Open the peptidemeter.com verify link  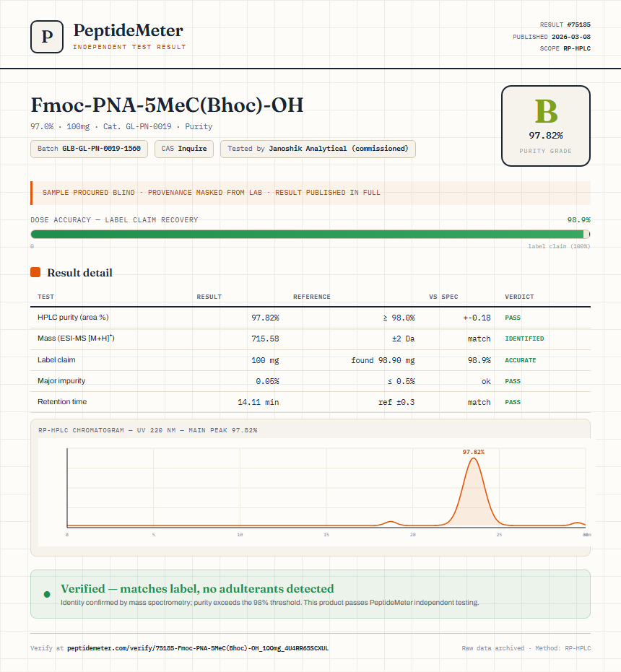[x=198, y=648]
